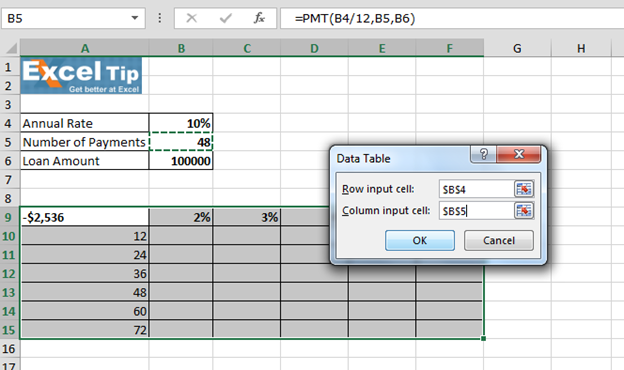
Task: Select column D header
Action: 314,48
